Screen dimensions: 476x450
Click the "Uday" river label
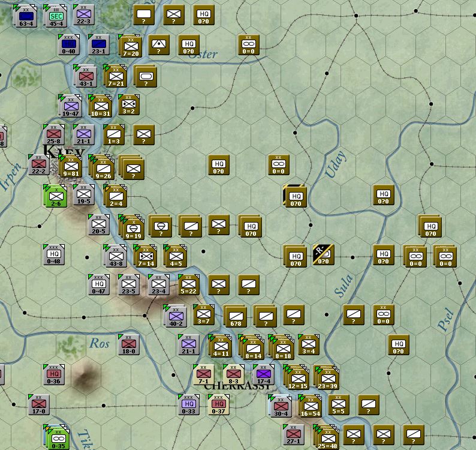click(x=336, y=164)
